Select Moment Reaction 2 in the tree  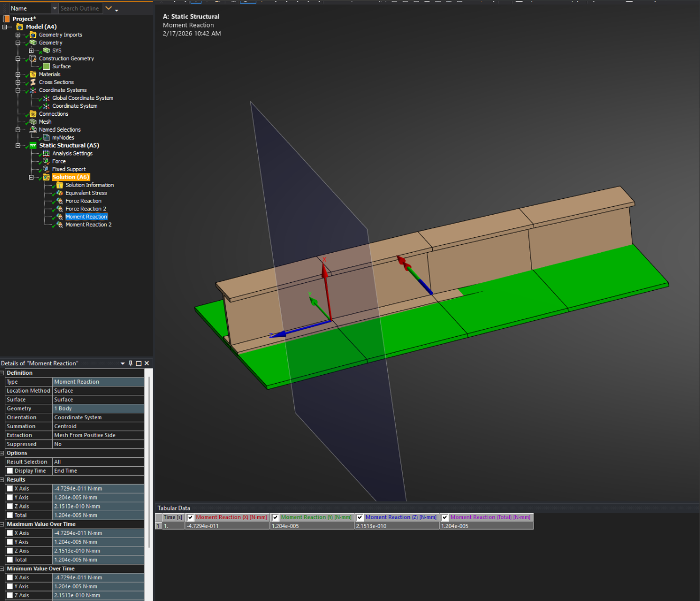coord(88,225)
